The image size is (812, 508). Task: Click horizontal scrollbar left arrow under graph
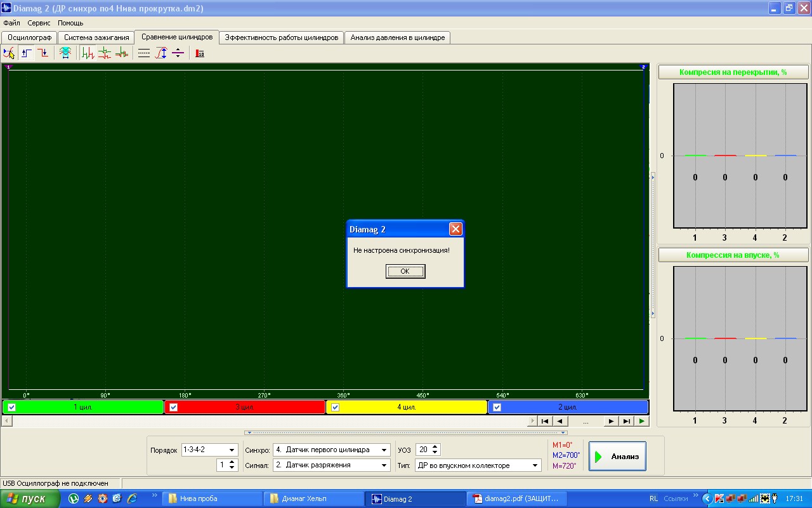(x=7, y=421)
